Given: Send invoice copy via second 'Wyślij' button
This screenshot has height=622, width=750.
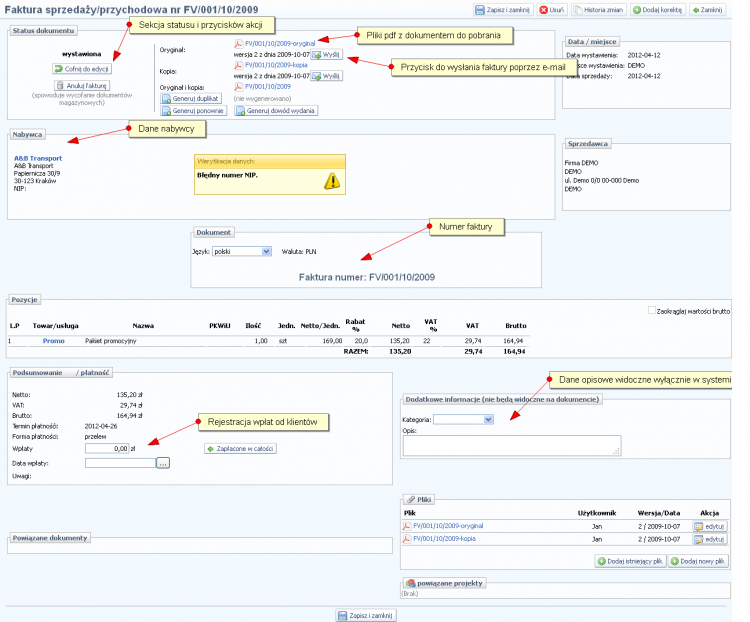Looking at the screenshot, I should [x=327, y=76].
